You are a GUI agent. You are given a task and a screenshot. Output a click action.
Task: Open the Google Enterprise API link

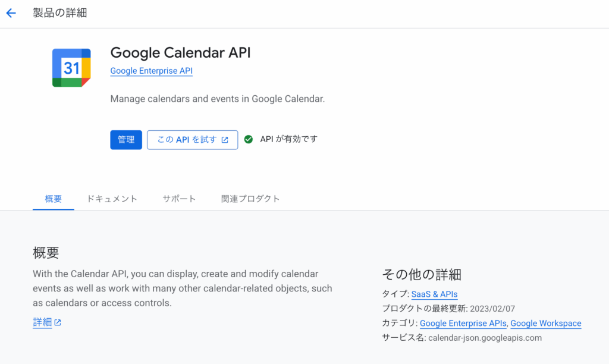tap(152, 71)
